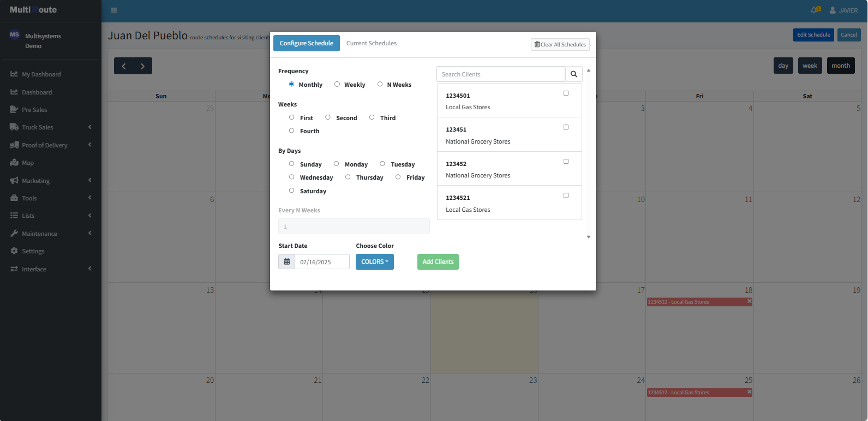Image resolution: width=868 pixels, height=421 pixels.
Task: Go to previous month with left arrow
Action: click(124, 66)
